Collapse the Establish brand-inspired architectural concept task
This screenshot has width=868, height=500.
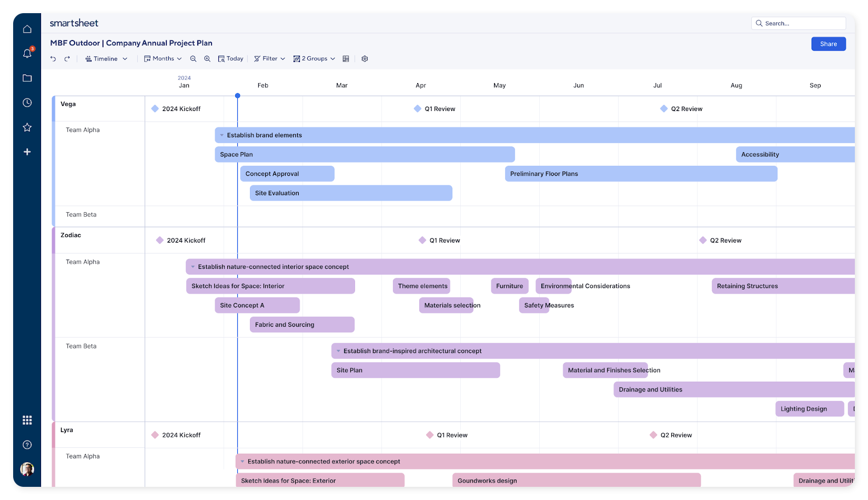[x=337, y=351]
